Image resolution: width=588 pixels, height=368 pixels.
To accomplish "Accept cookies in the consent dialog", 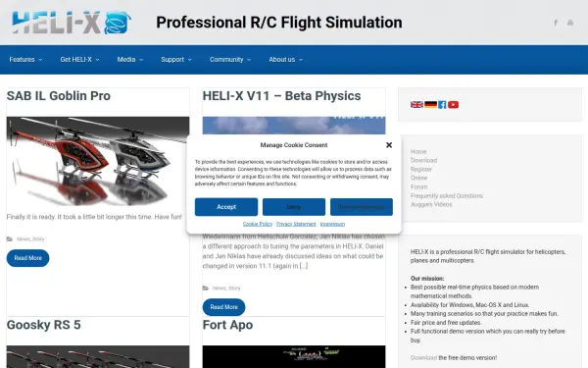I will tap(226, 207).
